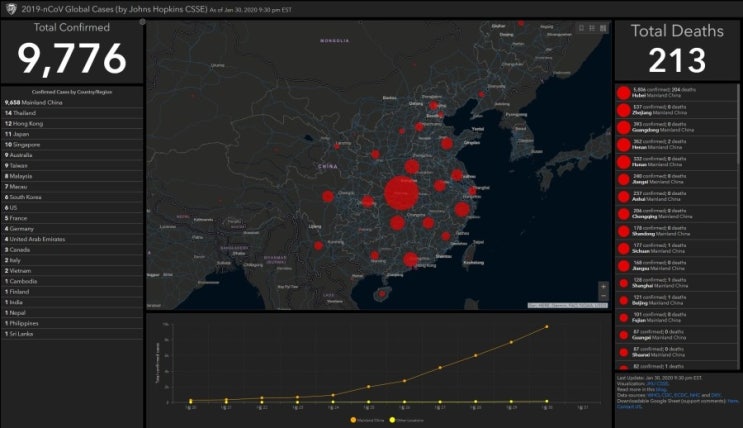Select Thailand in the country list
Viewport: 743px width, 428px height.
pyautogui.click(x=72, y=113)
